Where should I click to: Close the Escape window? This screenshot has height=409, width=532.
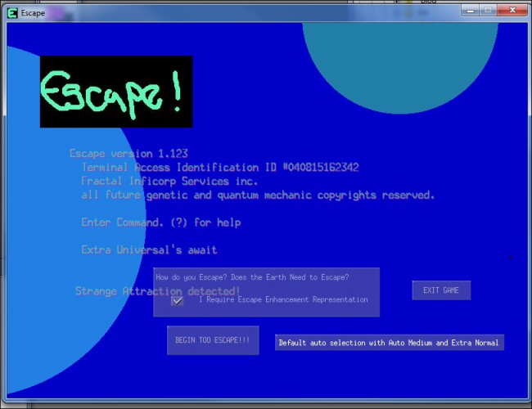(512, 11)
